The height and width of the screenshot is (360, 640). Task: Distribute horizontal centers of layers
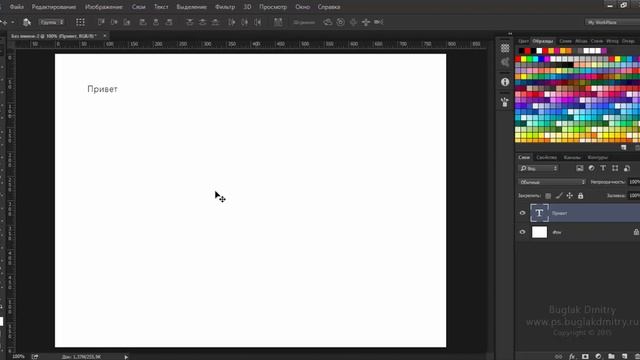click(x=244, y=22)
